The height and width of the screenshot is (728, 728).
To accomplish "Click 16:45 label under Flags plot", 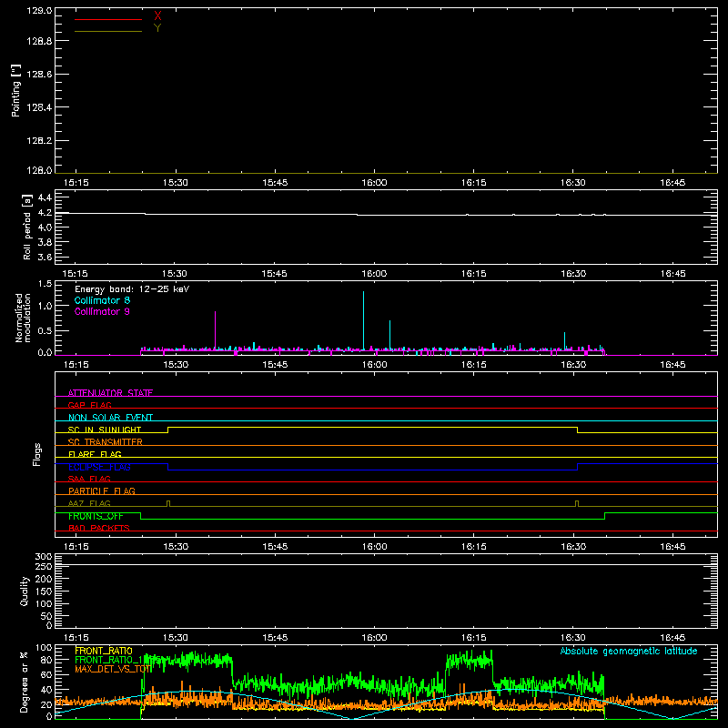I will (x=672, y=547).
